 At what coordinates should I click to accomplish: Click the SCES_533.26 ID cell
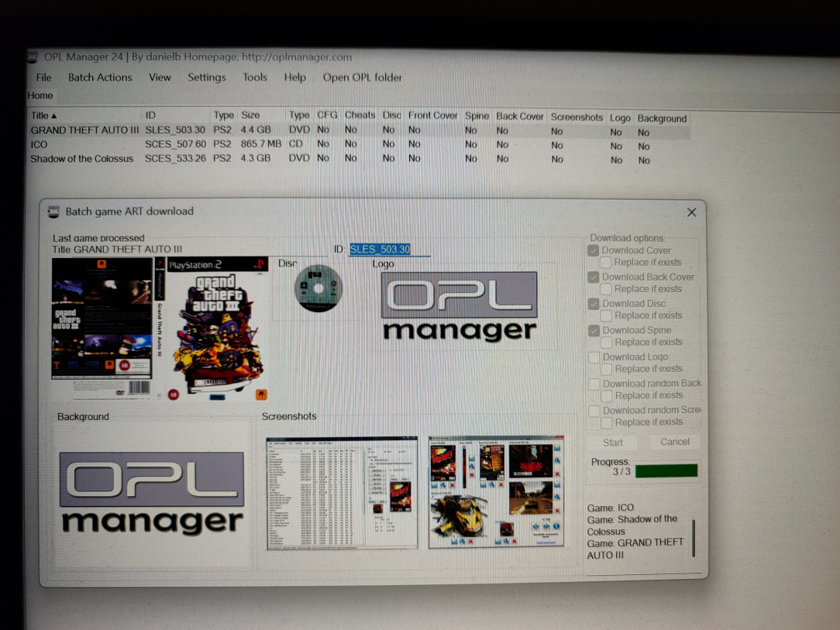(175, 159)
